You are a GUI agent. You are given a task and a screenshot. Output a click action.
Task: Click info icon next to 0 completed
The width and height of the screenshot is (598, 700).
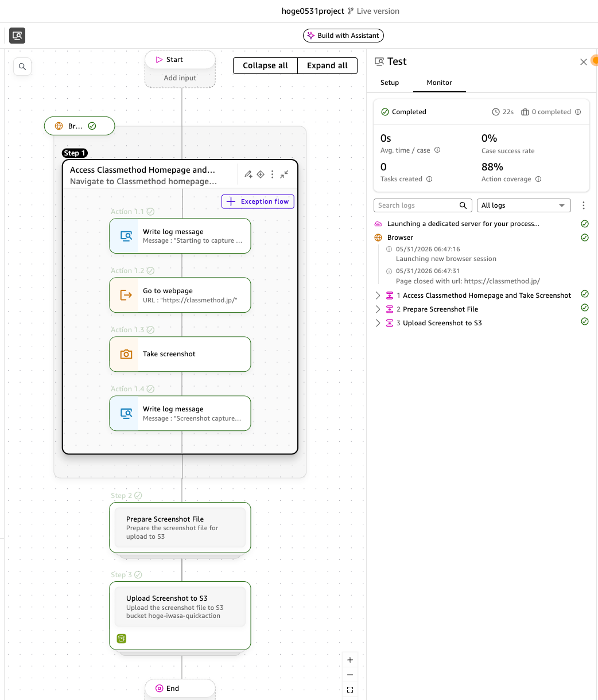(x=578, y=112)
